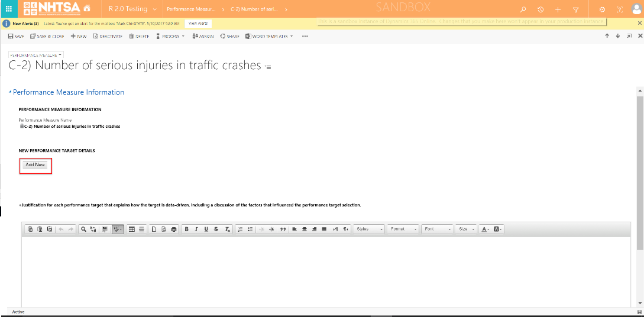Viewport: 644px width, 317px height.
Task: Open the Styles dropdown
Action: click(369, 229)
